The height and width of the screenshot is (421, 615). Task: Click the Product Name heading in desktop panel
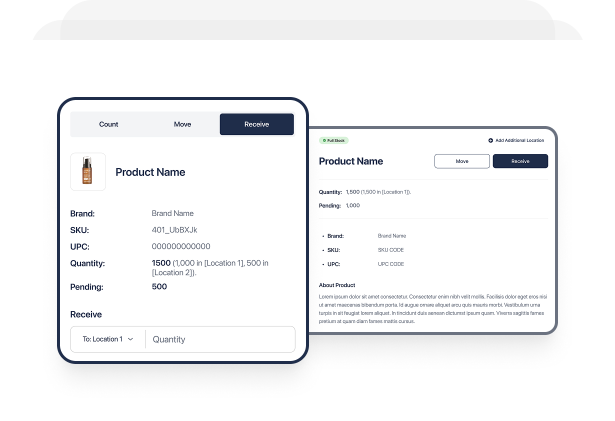coord(350,161)
